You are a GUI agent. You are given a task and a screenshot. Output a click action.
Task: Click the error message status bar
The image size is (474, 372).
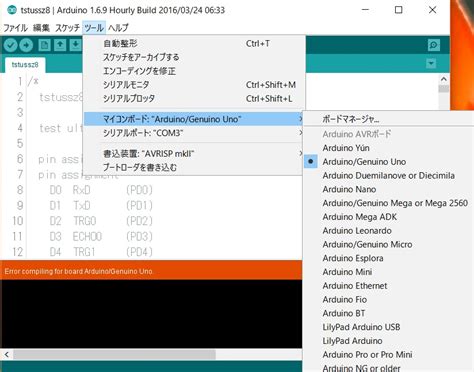pos(151,270)
